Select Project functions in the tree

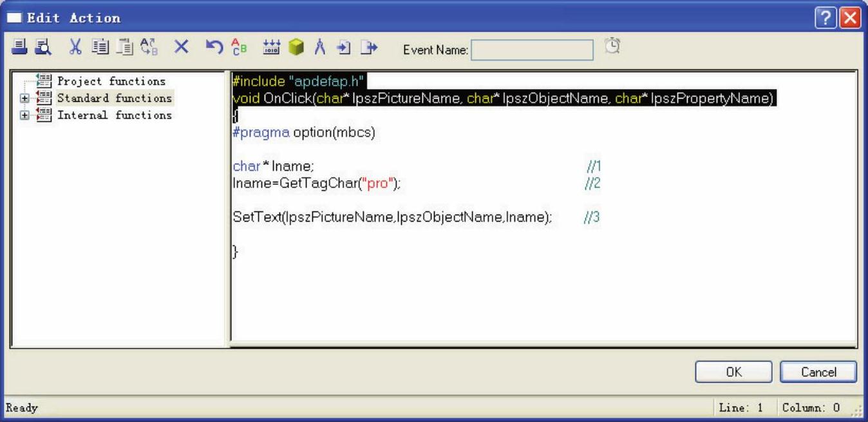pyautogui.click(x=111, y=81)
